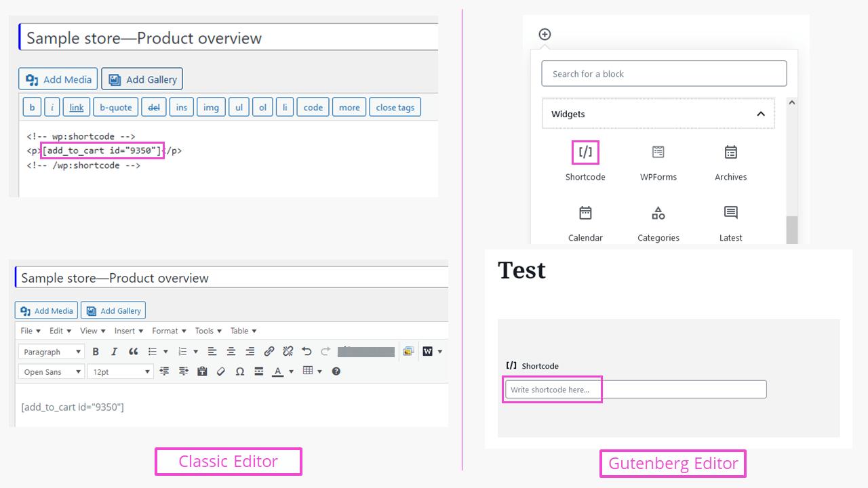Toggle italic formatting in the visual editor
Screen dimensions: 868x488
(x=114, y=351)
